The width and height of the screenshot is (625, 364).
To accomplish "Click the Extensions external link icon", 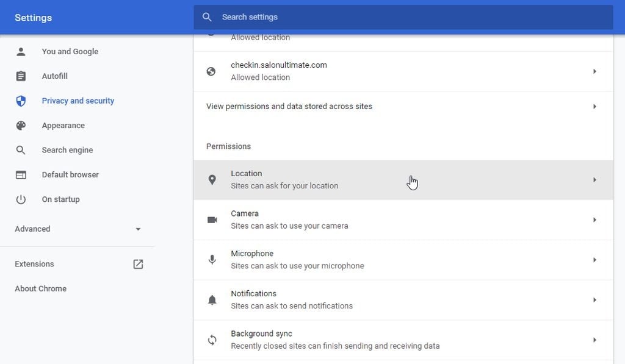I will point(138,264).
